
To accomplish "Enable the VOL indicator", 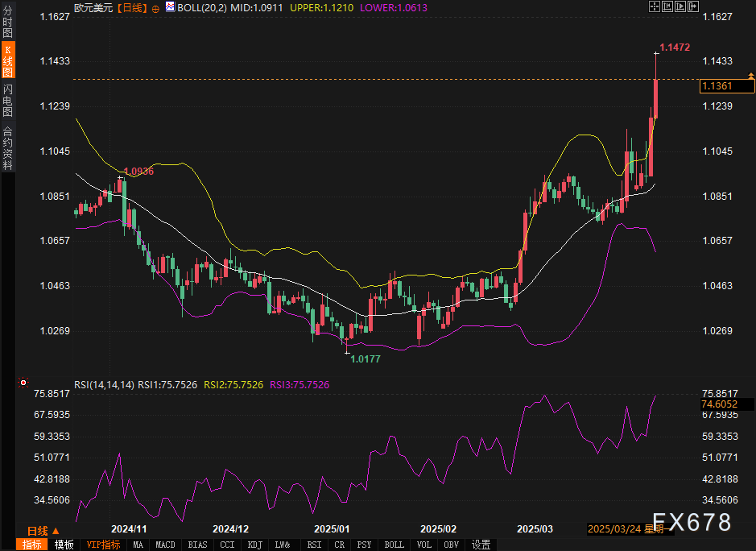I will pos(423,545).
